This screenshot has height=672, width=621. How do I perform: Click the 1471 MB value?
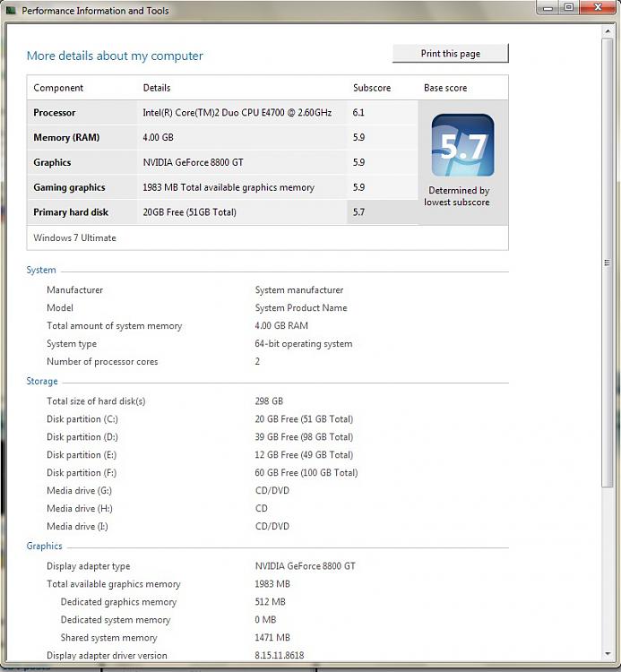pyautogui.click(x=272, y=638)
